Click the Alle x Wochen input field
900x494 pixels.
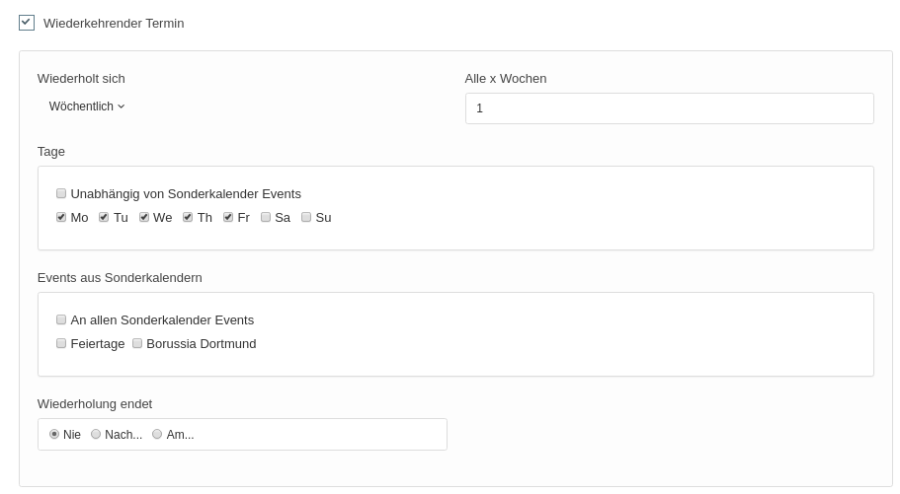(669, 108)
